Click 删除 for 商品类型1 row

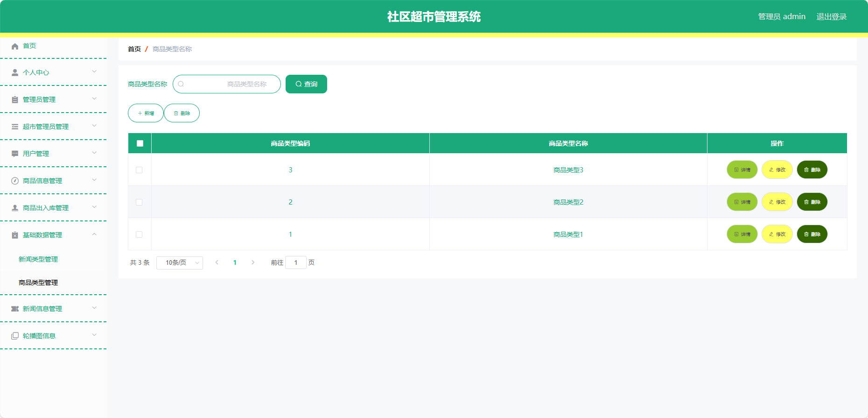point(812,234)
